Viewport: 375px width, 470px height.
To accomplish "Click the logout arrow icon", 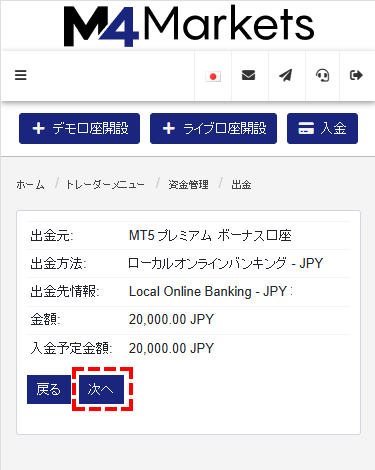I will [x=356, y=75].
